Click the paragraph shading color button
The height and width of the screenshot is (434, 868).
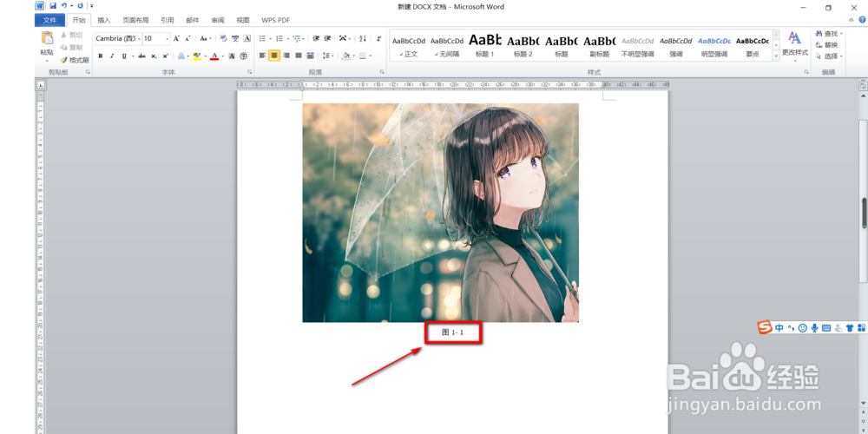pyautogui.click(x=346, y=56)
